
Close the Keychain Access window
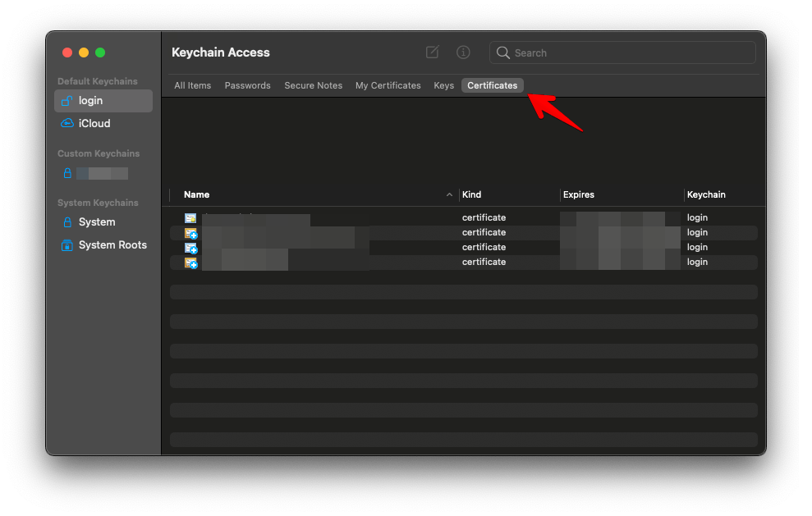tap(67, 53)
